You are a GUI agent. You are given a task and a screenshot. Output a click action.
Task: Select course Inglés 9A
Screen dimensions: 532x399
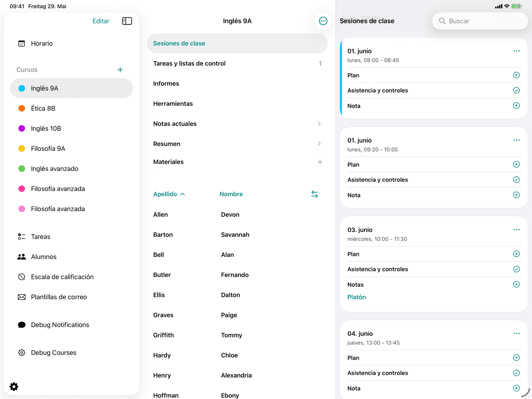71,88
